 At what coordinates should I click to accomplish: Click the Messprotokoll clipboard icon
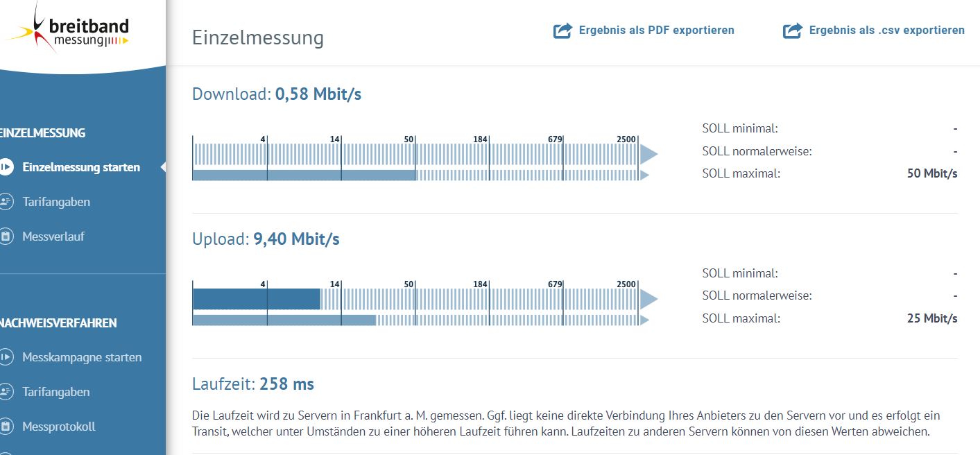coord(6,427)
